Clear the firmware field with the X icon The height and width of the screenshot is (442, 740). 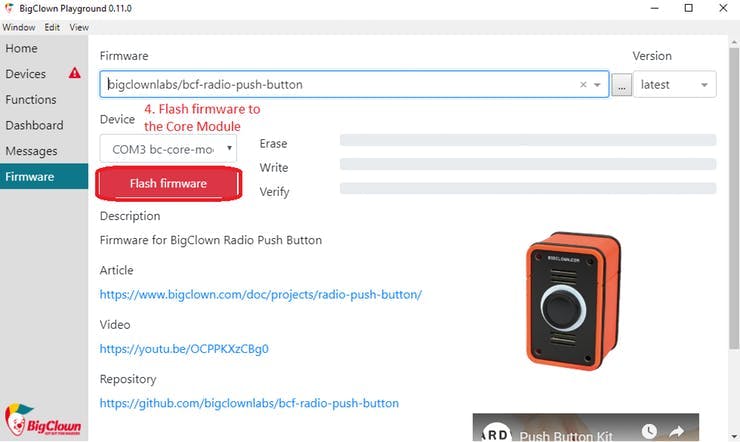click(x=583, y=84)
